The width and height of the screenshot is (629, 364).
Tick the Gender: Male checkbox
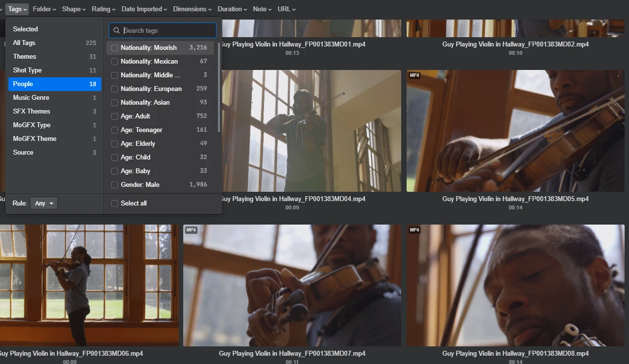coord(115,185)
